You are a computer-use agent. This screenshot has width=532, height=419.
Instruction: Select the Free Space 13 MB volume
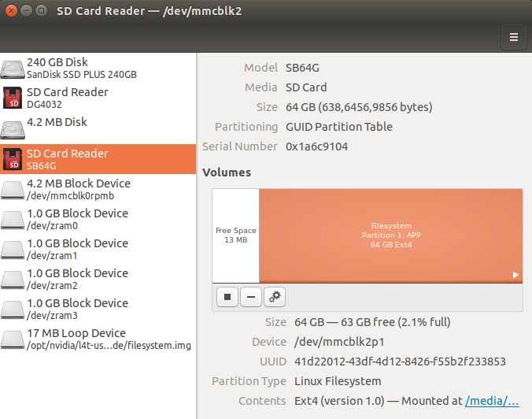tap(236, 235)
